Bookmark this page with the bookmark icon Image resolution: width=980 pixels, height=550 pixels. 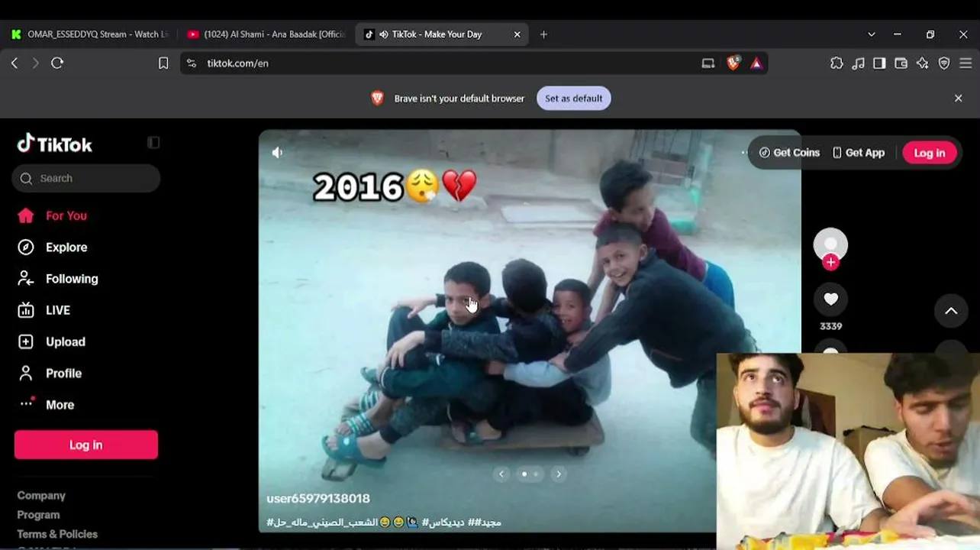163,63
